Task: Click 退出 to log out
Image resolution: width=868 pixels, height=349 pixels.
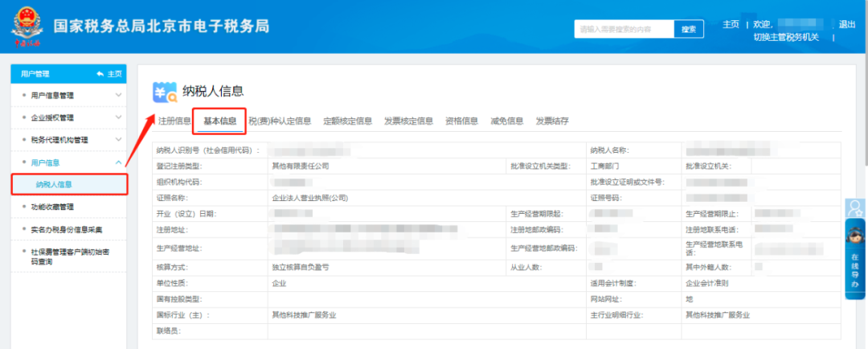Action: tap(846, 24)
